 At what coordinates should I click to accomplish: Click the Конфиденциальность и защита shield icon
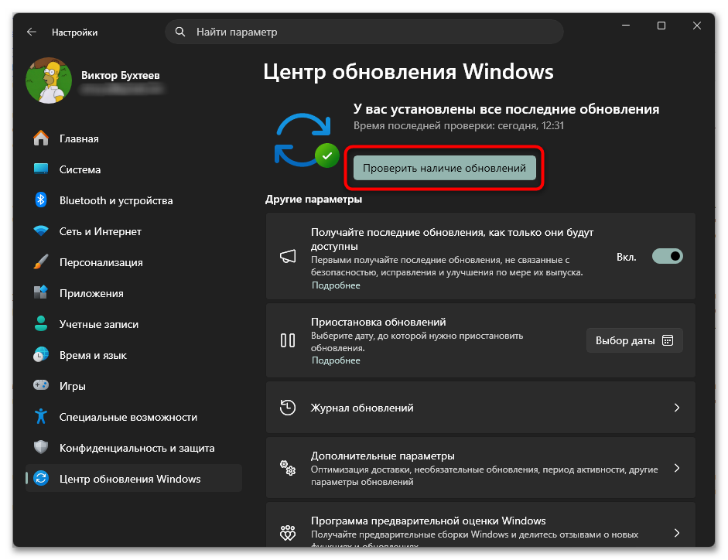[x=41, y=448]
